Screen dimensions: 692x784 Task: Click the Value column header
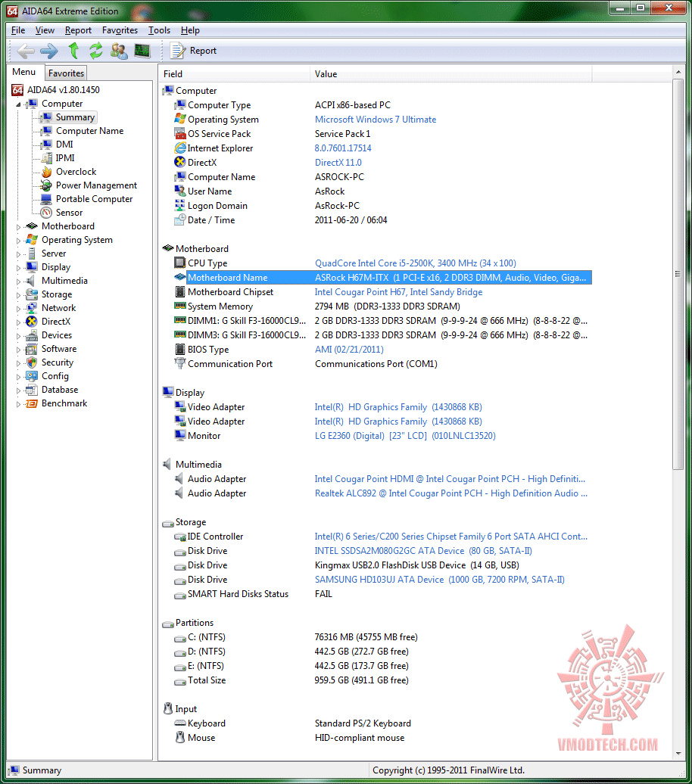(450, 74)
